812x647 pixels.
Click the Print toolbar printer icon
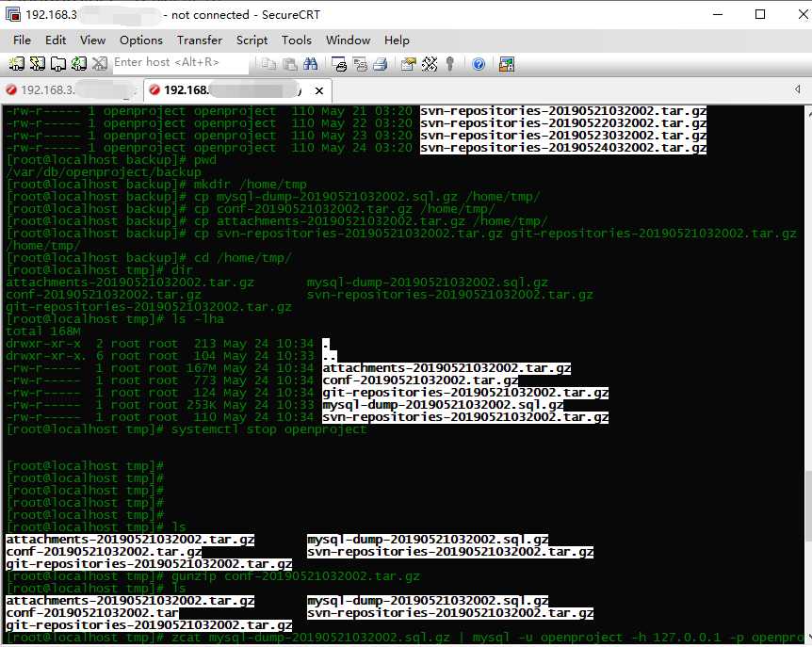click(381, 64)
